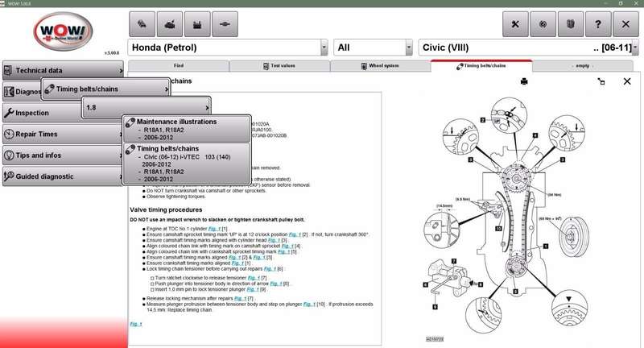This screenshot has width=644, height=348.
Task: Follow Fig. 1 link in Lock timing chain tensioner line
Action: [270, 269]
